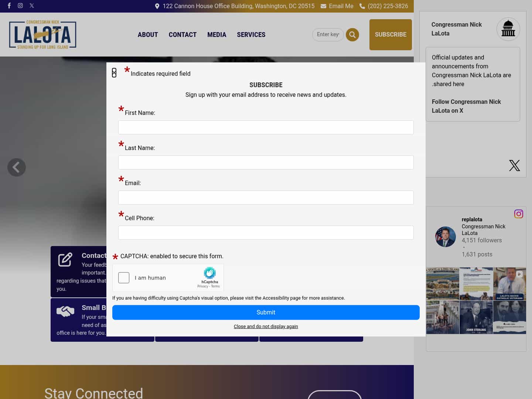Click the Contact card pencil icon
Screen dimensions: 532x399
click(65, 259)
